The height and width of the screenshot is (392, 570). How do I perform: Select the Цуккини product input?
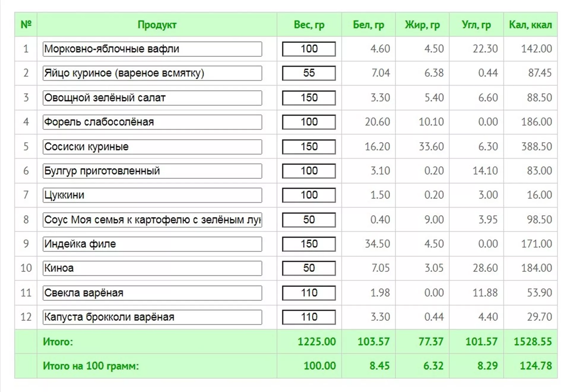(x=152, y=195)
